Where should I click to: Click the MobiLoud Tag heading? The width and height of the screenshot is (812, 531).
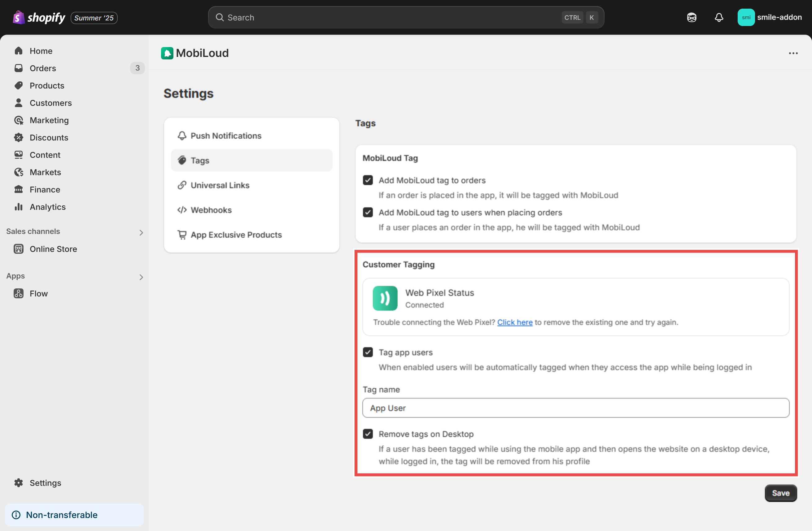390,158
